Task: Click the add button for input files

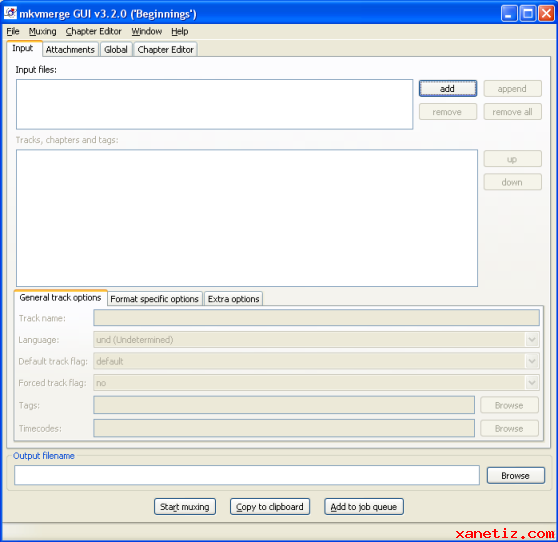Action: point(448,88)
